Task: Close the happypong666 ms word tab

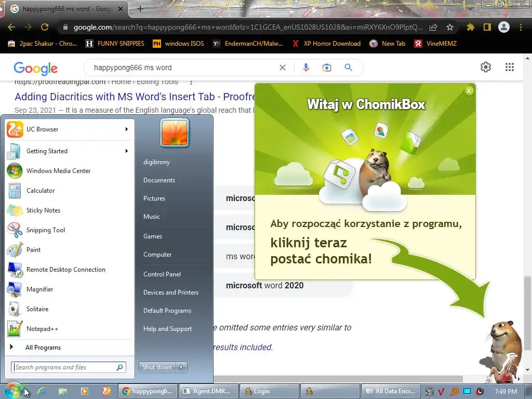Action: (x=120, y=9)
